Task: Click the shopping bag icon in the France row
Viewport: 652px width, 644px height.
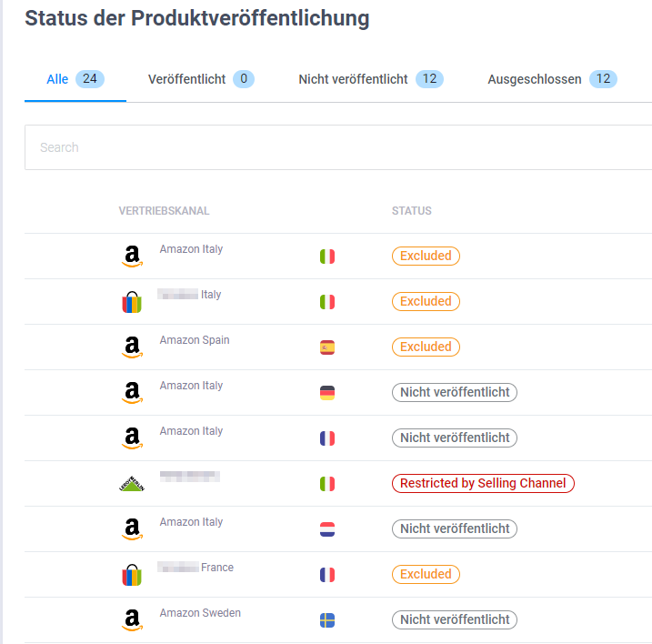Action: point(132,575)
